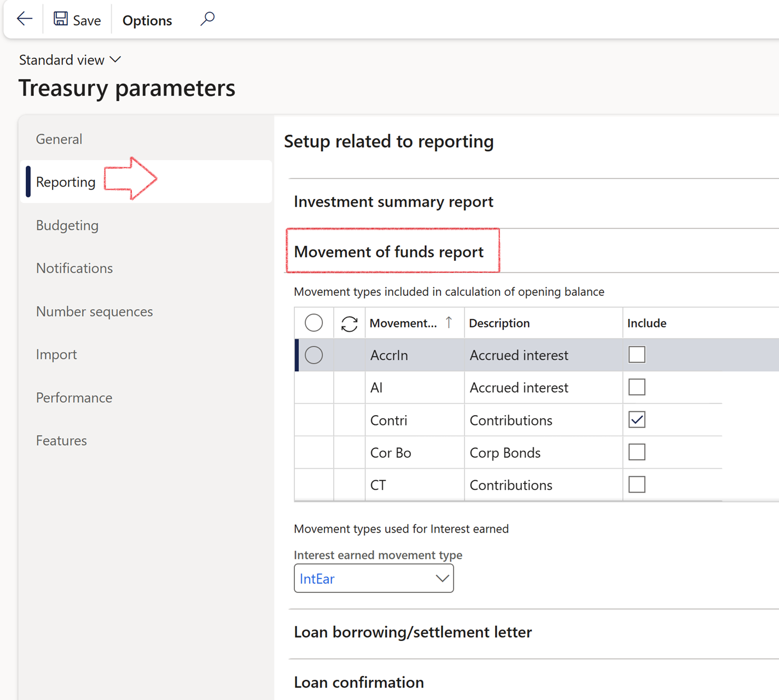Screen dimensions: 779x700
Task: Open the search magnifier icon
Action: pyautogui.click(x=207, y=19)
